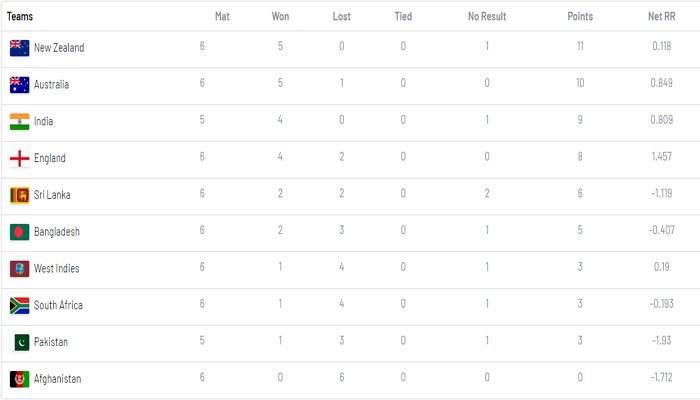Screen dimensions: 700x400
Task: Open the New Zealand team link
Action: [x=59, y=48]
